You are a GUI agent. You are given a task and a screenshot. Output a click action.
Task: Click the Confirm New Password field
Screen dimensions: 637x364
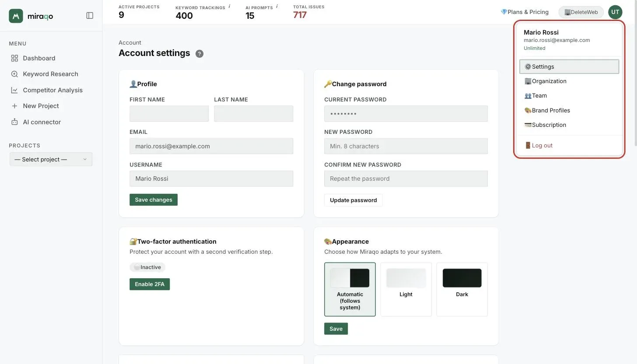click(x=406, y=178)
